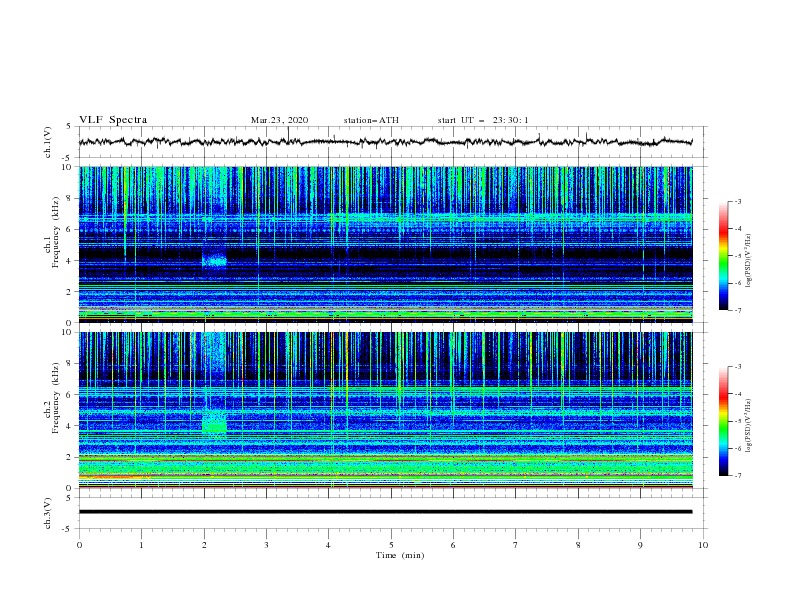Click the '-7' label on the lower colorbar
This screenshot has height=612, width=792.
[x=737, y=476]
